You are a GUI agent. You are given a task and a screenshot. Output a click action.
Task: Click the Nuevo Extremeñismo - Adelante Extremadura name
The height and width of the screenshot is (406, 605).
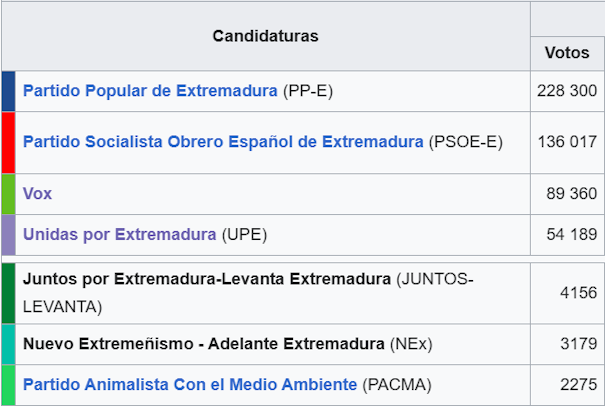pos(203,344)
